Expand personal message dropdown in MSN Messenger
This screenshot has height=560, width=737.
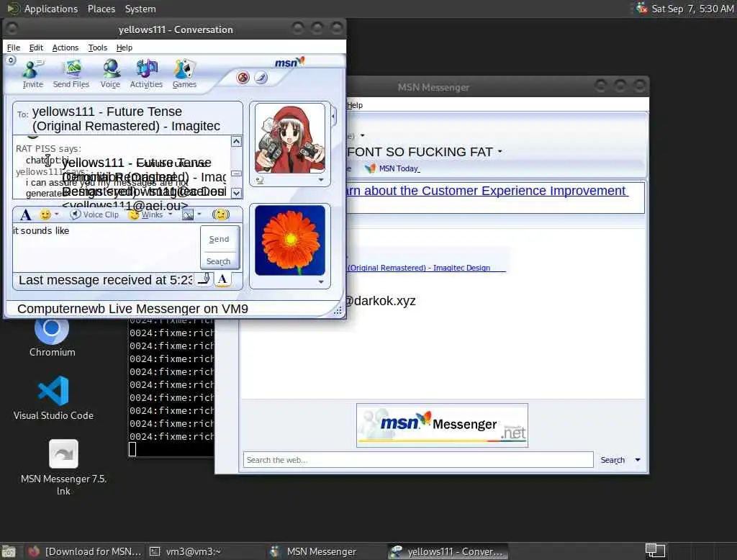point(500,151)
